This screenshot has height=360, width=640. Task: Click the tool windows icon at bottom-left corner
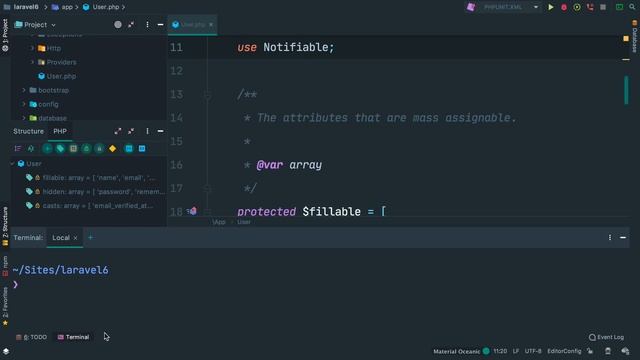coord(6,351)
